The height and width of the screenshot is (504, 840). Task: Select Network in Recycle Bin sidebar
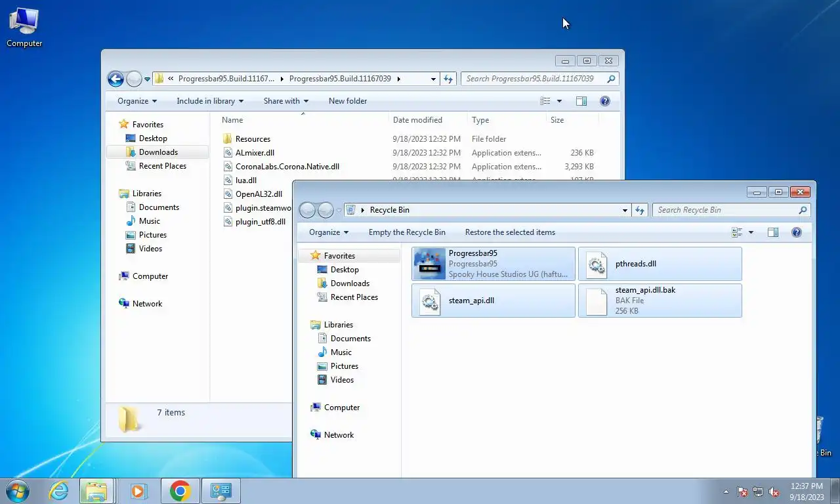point(339,435)
